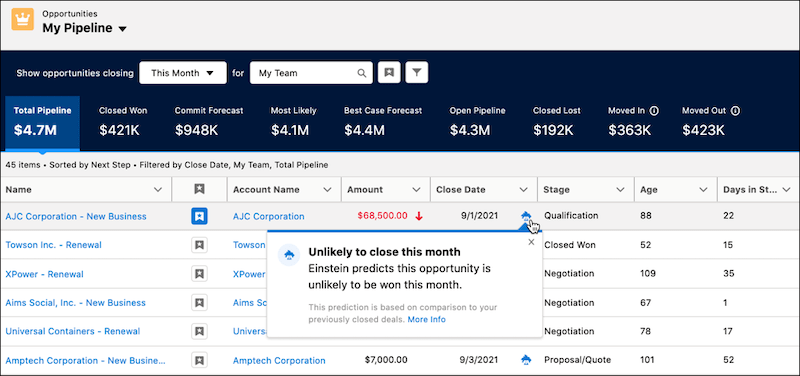Open AJC Corporation account link
This screenshot has width=800, height=376.
(x=269, y=216)
